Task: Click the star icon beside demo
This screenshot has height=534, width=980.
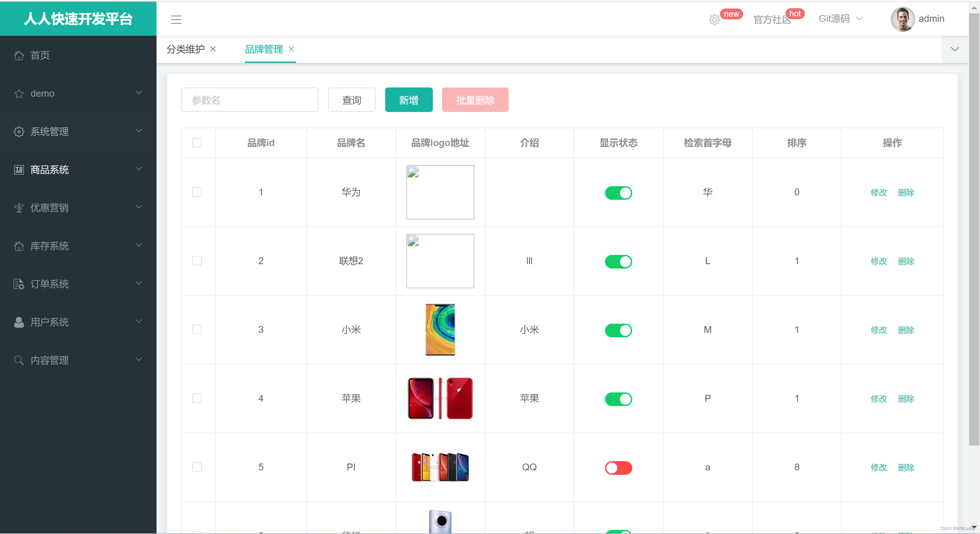Action: coord(19,94)
